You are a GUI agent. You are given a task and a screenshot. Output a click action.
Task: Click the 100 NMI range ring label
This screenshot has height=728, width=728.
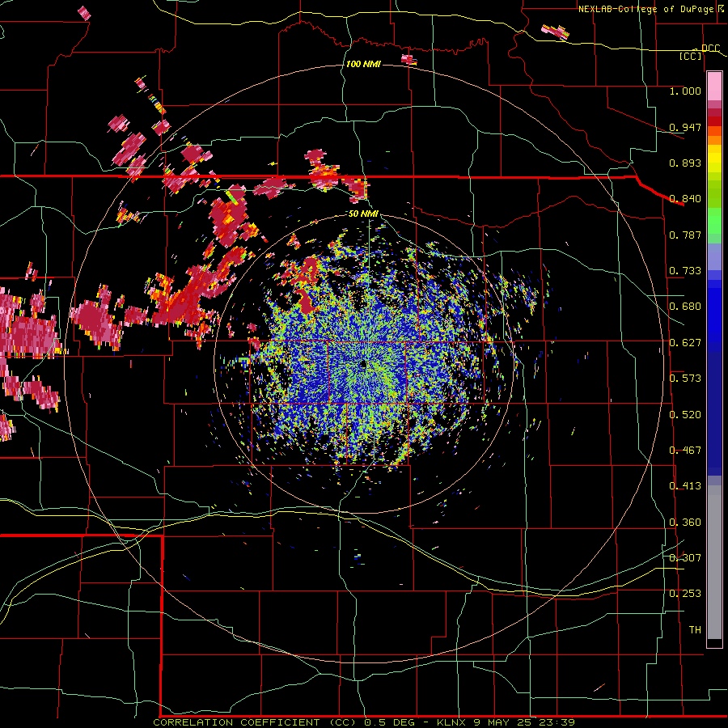coord(363,64)
